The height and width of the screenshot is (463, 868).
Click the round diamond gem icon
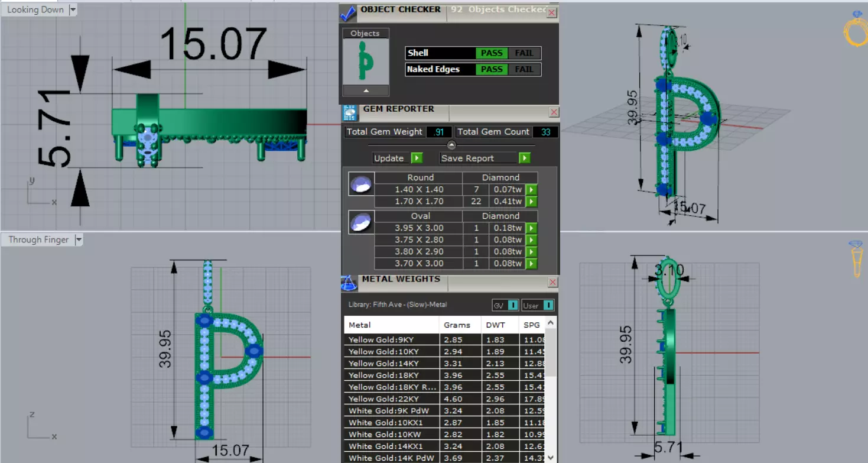click(x=361, y=184)
